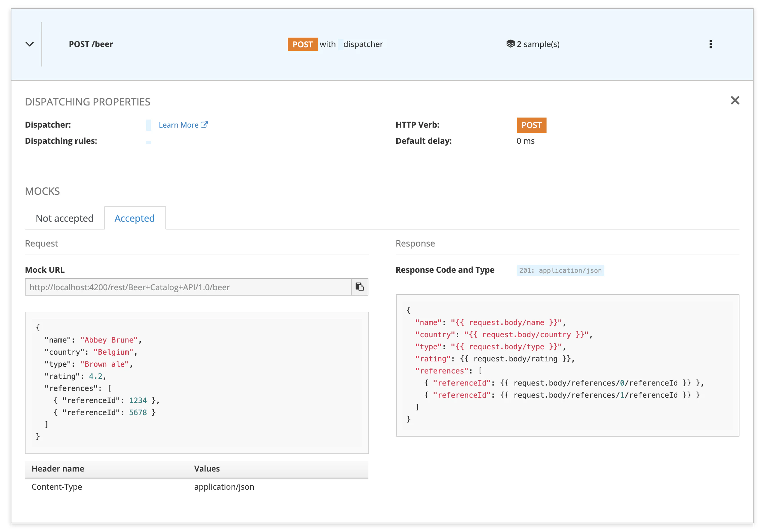Click the samples stack icon
763x532 pixels.
coord(510,44)
